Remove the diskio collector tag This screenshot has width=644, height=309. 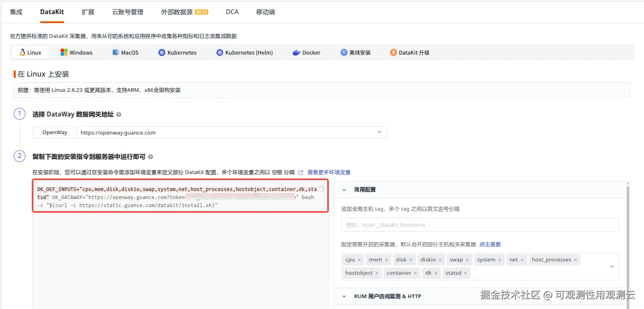[440, 260]
